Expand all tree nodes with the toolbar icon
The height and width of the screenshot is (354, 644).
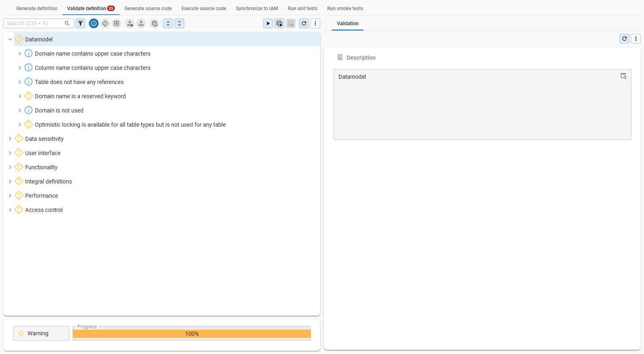pos(179,24)
